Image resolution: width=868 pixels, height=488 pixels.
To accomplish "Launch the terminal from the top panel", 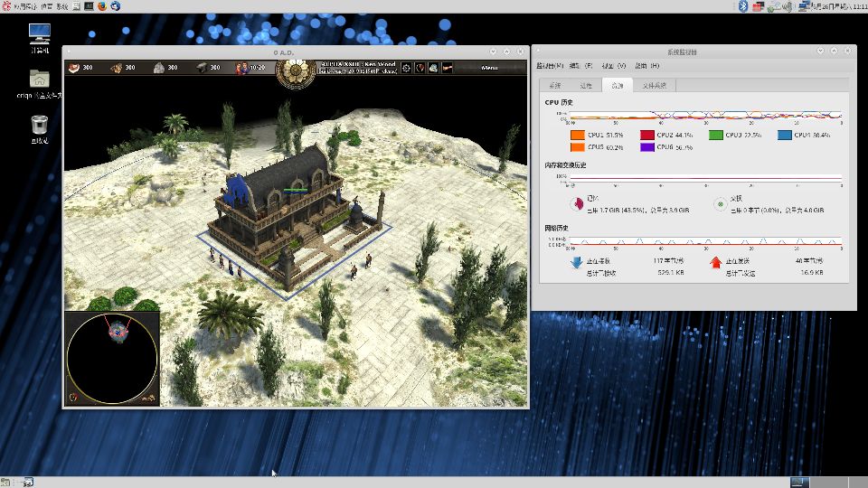I will pos(89,6).
